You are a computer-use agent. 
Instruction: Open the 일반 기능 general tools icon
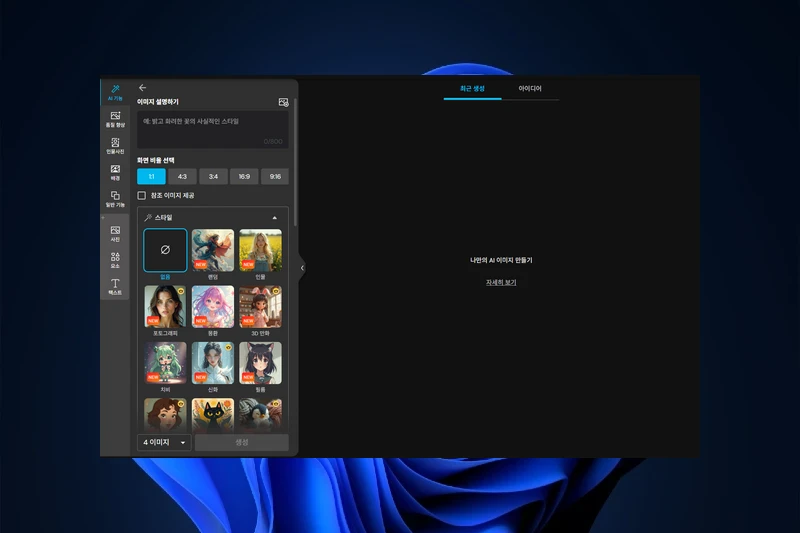point(115,198)
